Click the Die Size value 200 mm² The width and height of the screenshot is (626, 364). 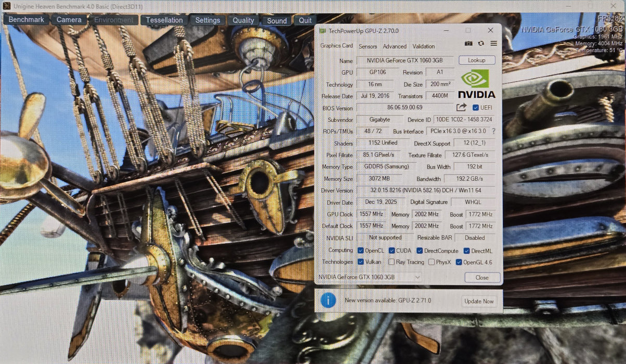(x=440, y=84)
